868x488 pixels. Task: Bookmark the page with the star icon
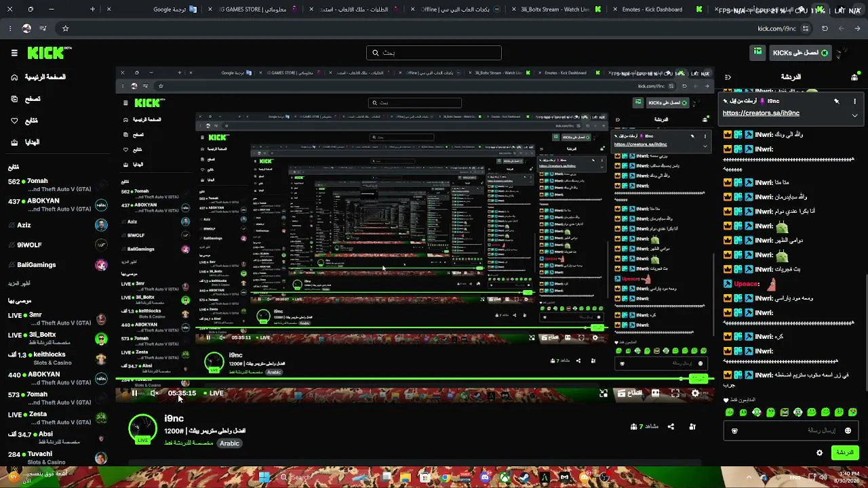pos(65,28)
